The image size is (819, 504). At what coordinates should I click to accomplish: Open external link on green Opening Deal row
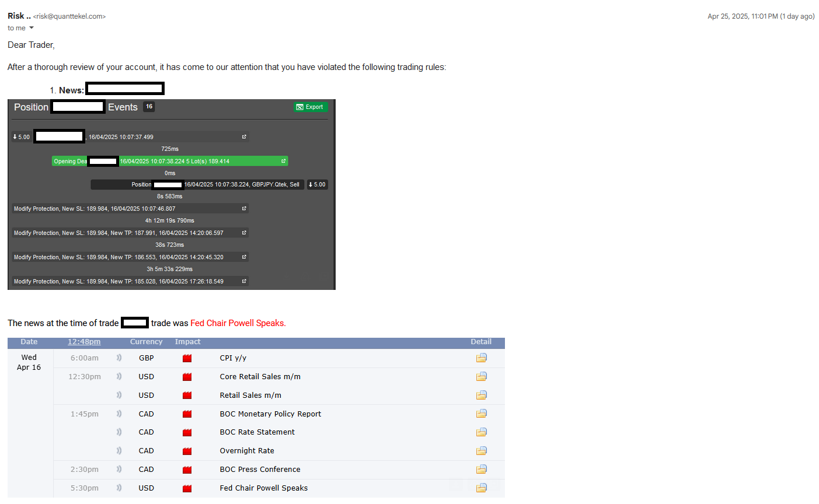pos(284,161)
